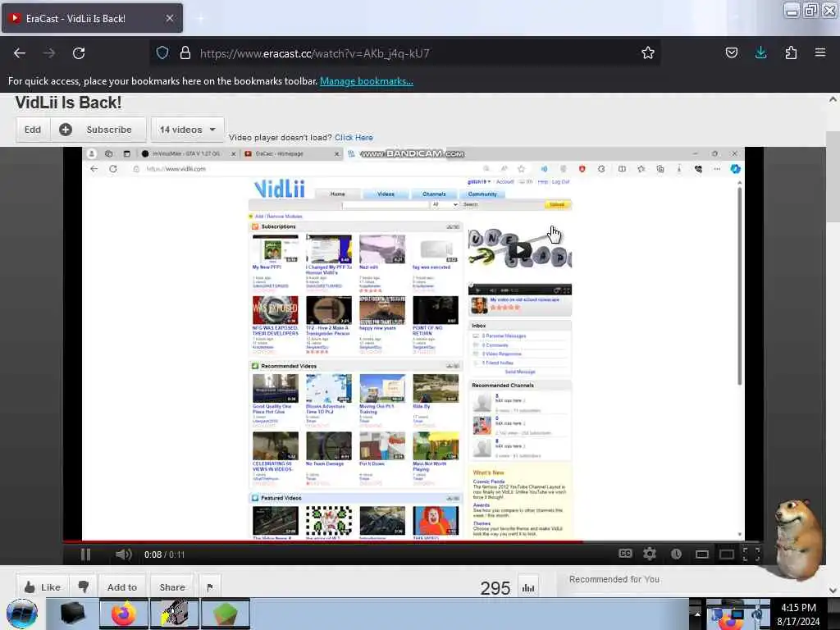Image resolution: width=840 pixels, height=630 pixels.
Task: Open the Manage bookmarks link
Action: [x=367, y=81]
